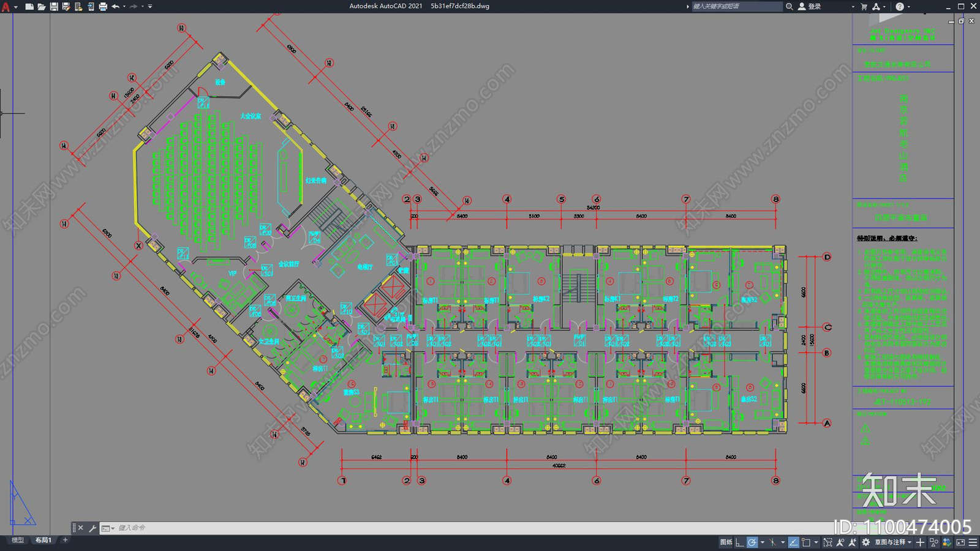Click the 图纸 paper space button
Viewport: 980px width, 551px height.
click(726, 542)
